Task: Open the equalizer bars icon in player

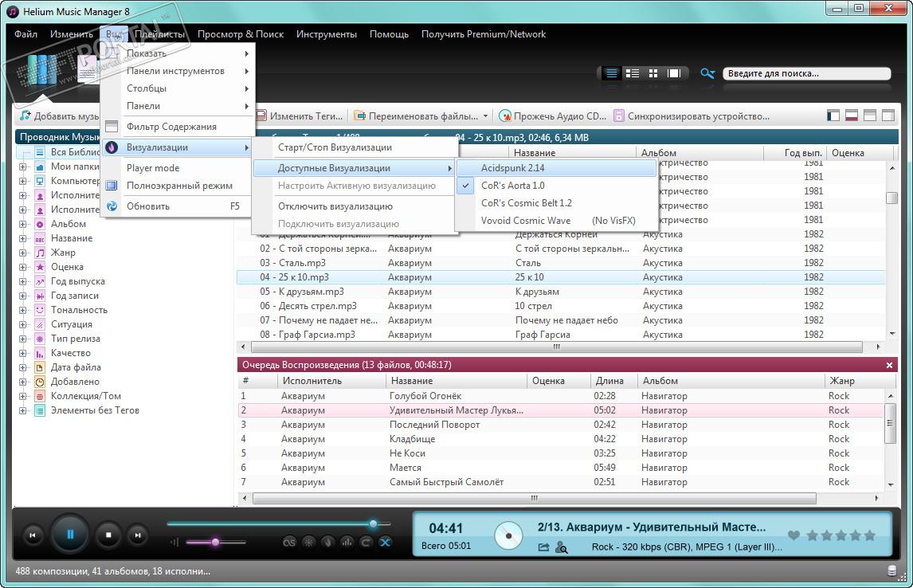Action: pos(347,542)
